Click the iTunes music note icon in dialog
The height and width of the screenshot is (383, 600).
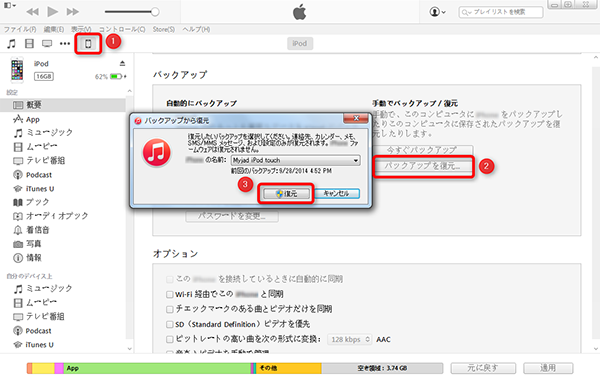coord(157,153)
